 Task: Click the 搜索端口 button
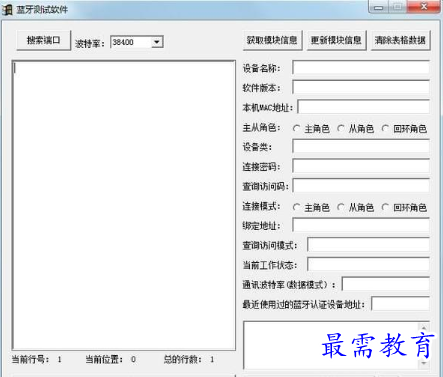(44, 40)
